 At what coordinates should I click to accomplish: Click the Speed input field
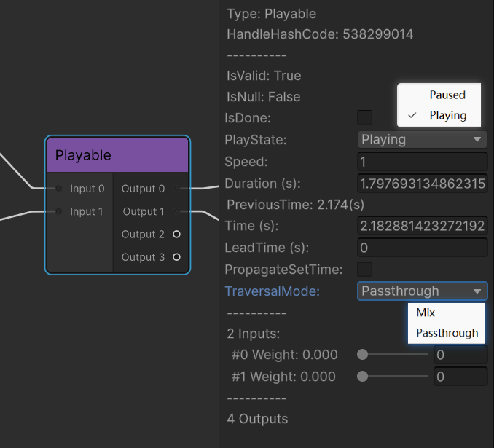(422, 162)
